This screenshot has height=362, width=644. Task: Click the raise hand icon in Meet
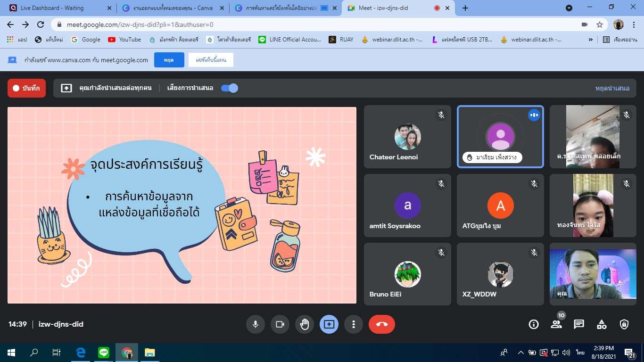pos(305,324)
